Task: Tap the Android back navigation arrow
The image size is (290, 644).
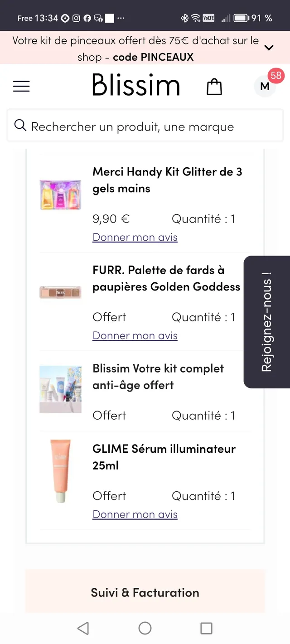Action: click(83, 628)
